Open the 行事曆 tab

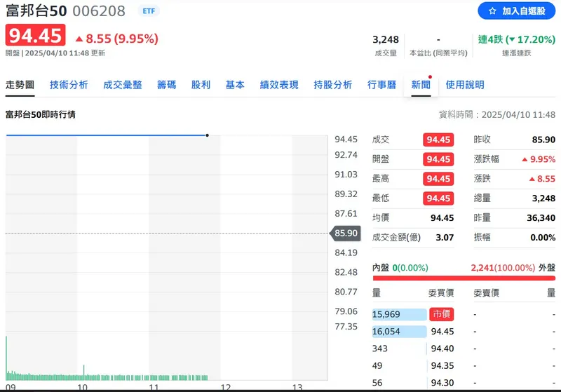381,85
